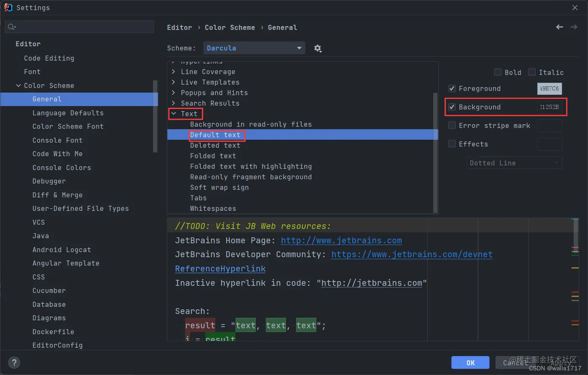Viewport: 588px width, 375px height.
Task: Click the Effects color box
Action: 550,144
